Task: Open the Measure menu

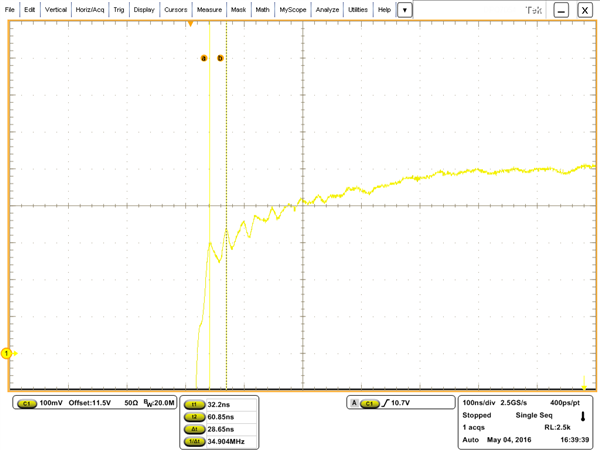Action: (x=209, y=10)
